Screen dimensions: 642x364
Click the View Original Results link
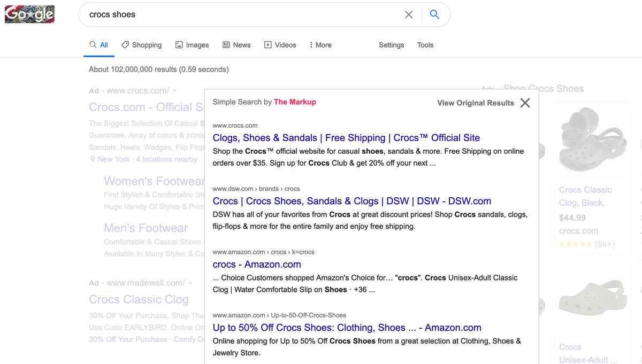475,103
